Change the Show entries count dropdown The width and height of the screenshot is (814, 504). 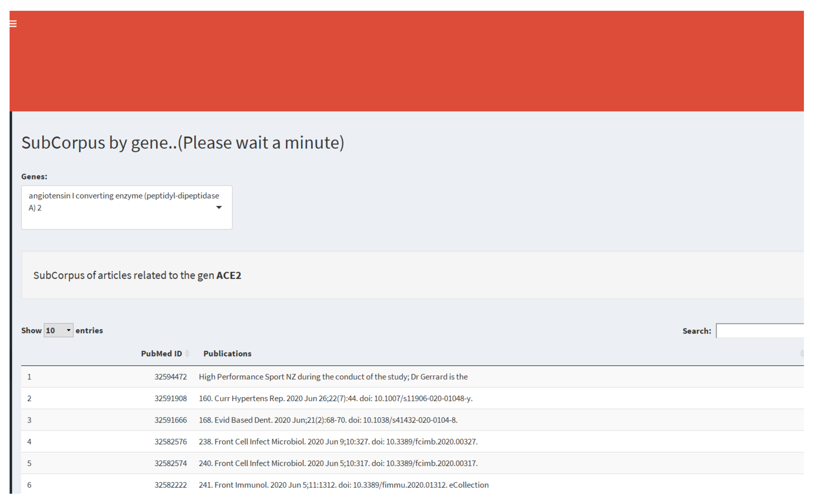point(58,330)
